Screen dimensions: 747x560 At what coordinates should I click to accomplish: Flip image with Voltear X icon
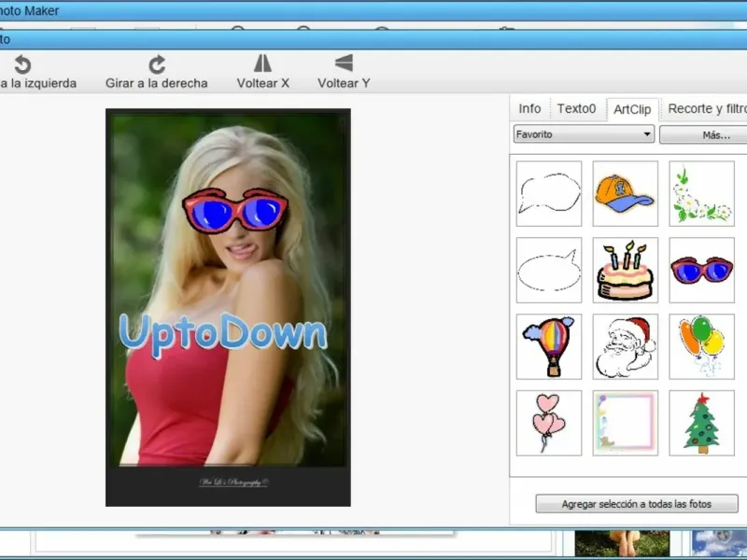click(x=263, y=63)
